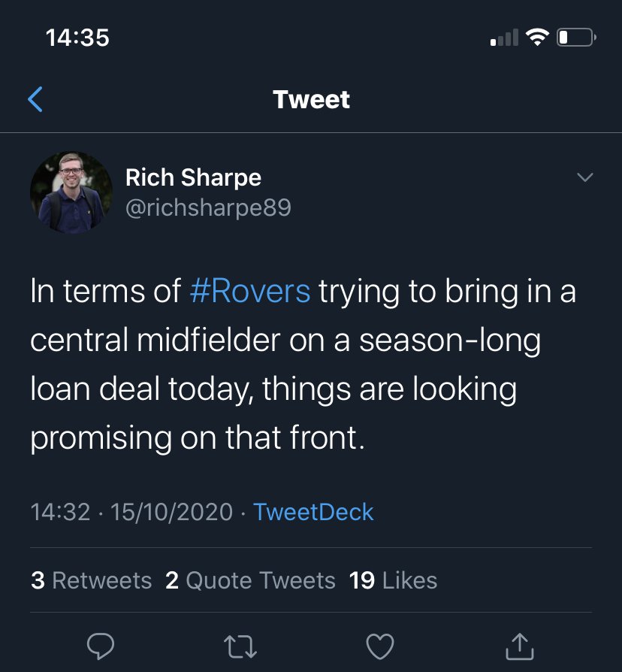
Task: Tap the share upload icon
Action: coord(520,646)
